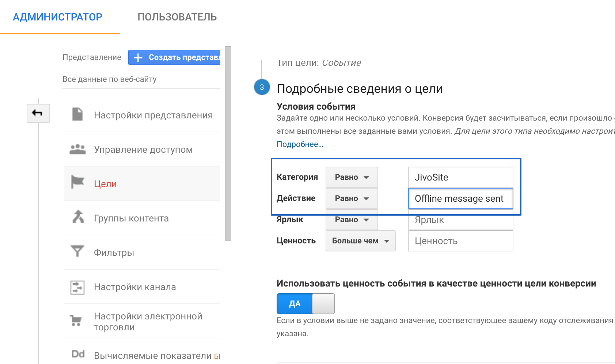Open the view settings document icon
Screen dimensions: 615x364
[x=77, y=114]
